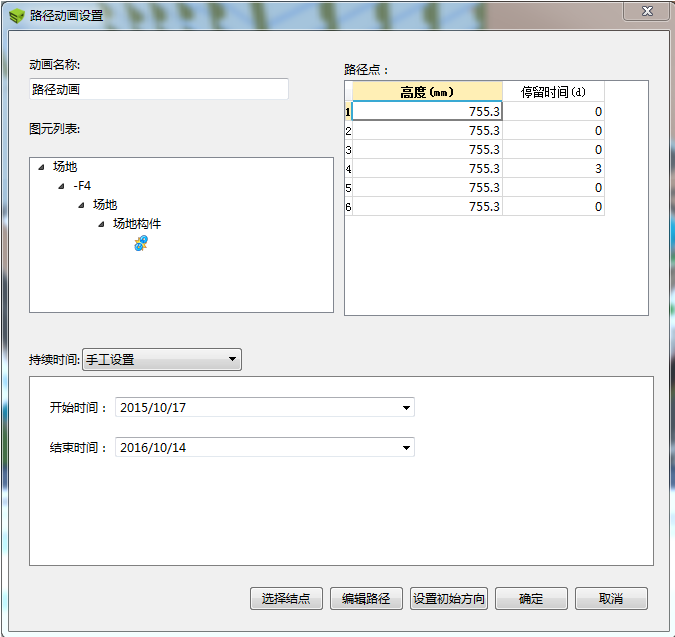
Task: Collapse the top-level 场地 tree node
Action: click(41, 167)
